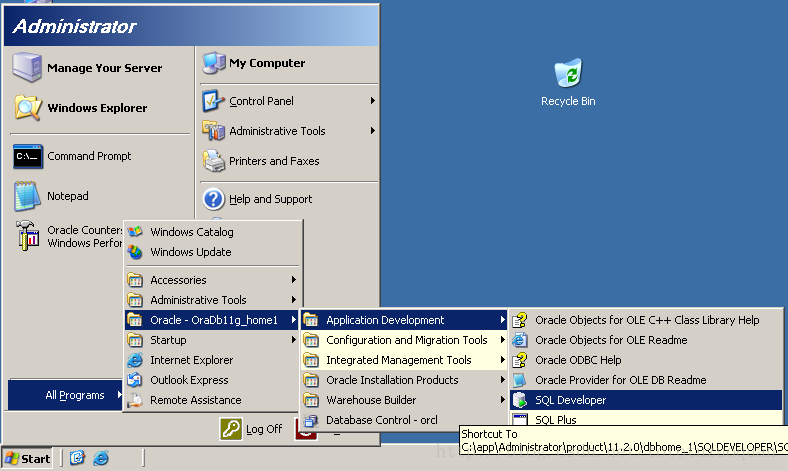Open My Computer
This screenshot has height=471, width=788.
(254, 63)
